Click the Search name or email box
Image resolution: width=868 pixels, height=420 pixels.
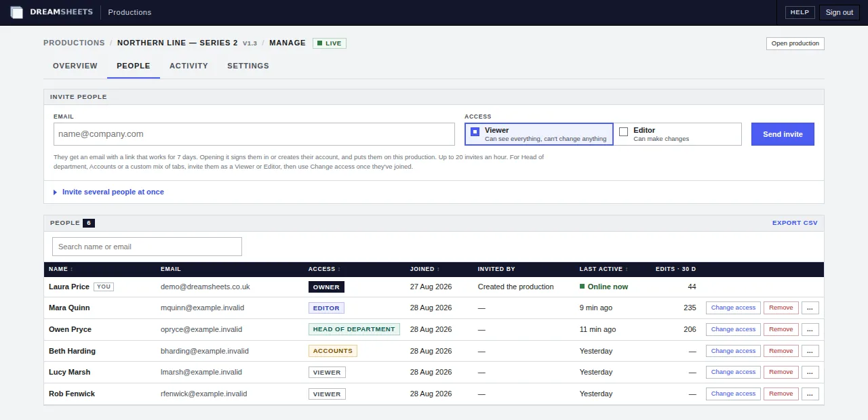point(147,247)
